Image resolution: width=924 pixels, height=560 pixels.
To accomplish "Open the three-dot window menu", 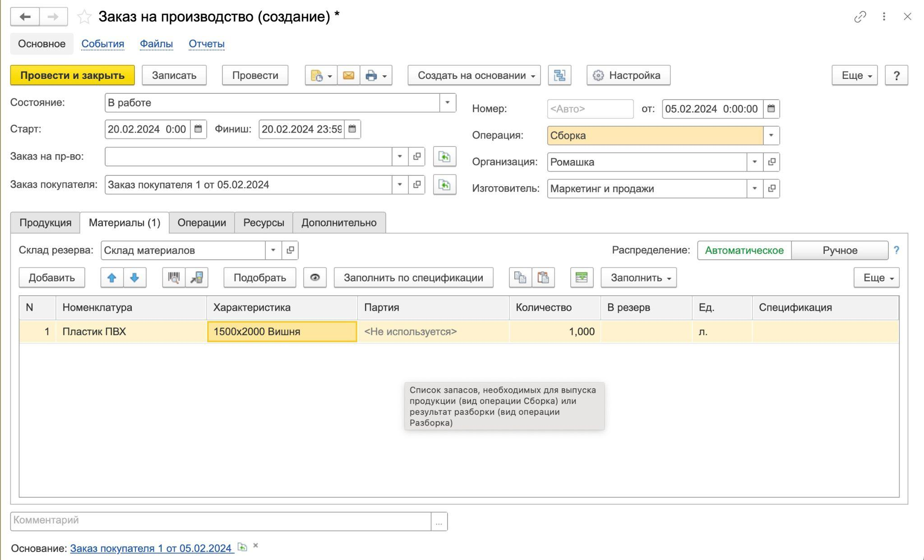I will click(x=884, y=17).
